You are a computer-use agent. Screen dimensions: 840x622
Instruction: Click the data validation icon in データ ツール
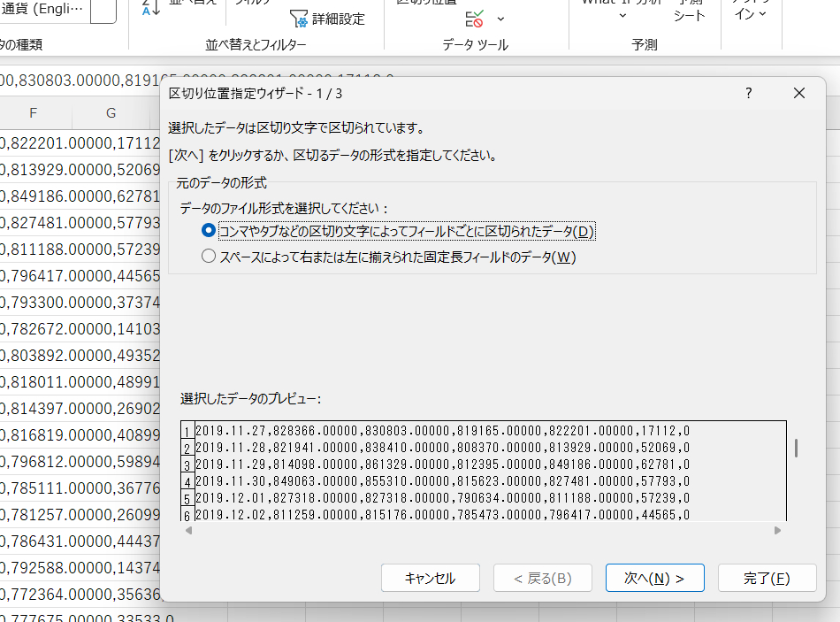(x=474, y=19)
